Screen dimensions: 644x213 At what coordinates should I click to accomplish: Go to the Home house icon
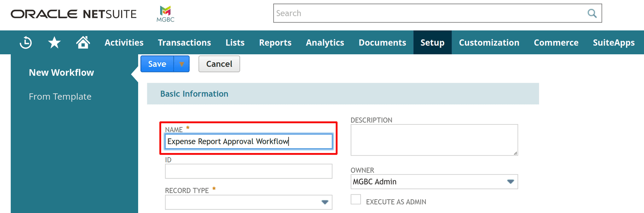click(83, 42)
